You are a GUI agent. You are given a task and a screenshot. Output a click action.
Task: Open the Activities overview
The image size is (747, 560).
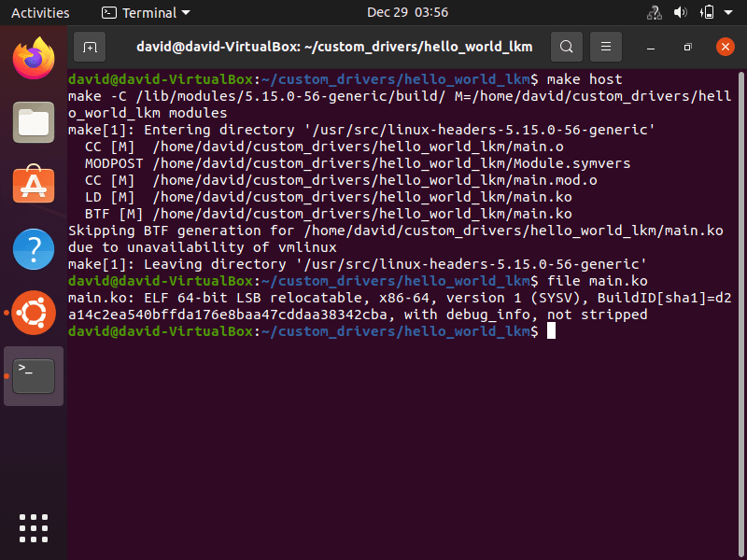(x=40, y=13)
